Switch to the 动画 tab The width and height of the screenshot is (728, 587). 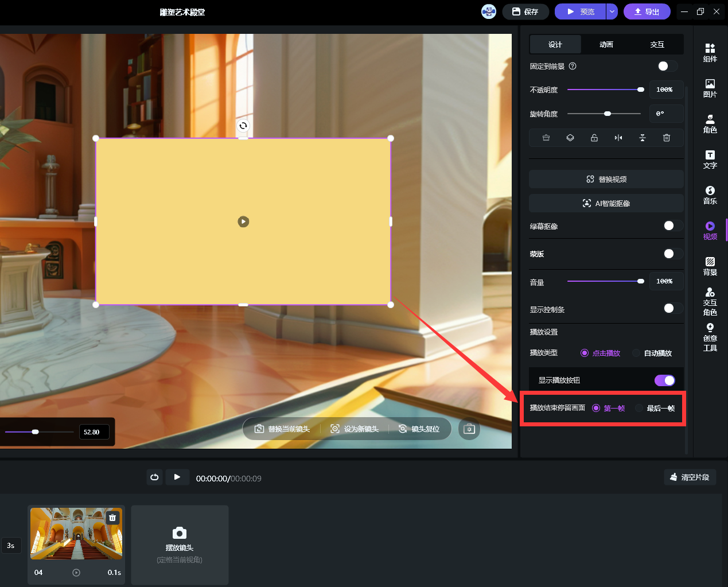pyautogui.click(x=606, y=44)
